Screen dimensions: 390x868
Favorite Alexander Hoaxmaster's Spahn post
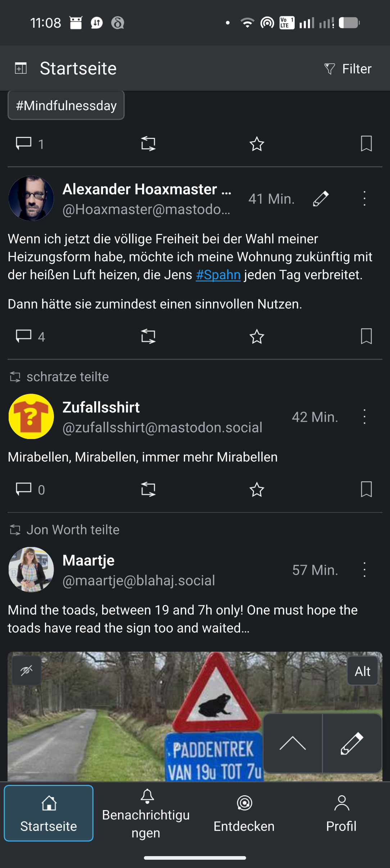pyautogui.click(x=257, y=336)
